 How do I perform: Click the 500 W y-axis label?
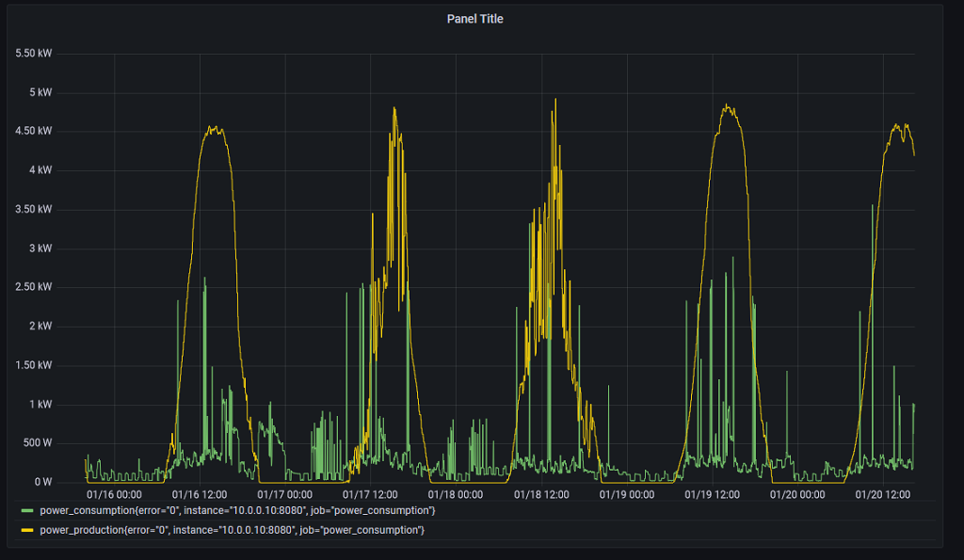pyautogui.click(x=36, y=443)
